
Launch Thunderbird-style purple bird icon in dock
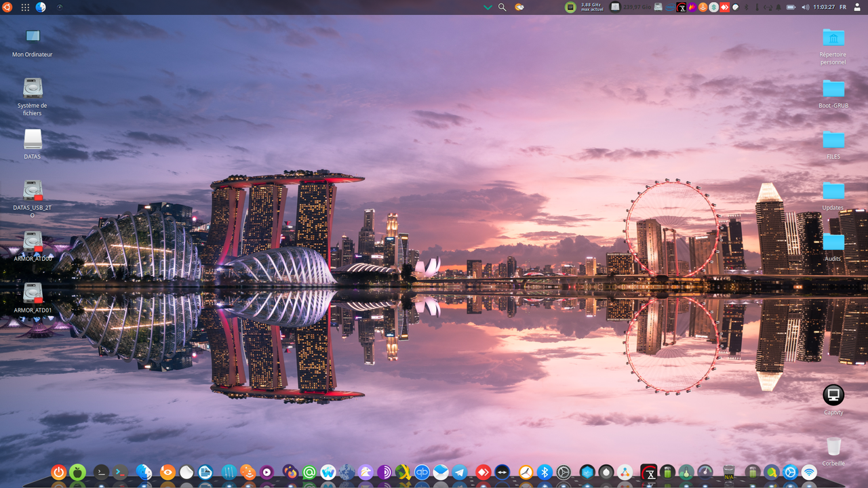tap(365, 472)
